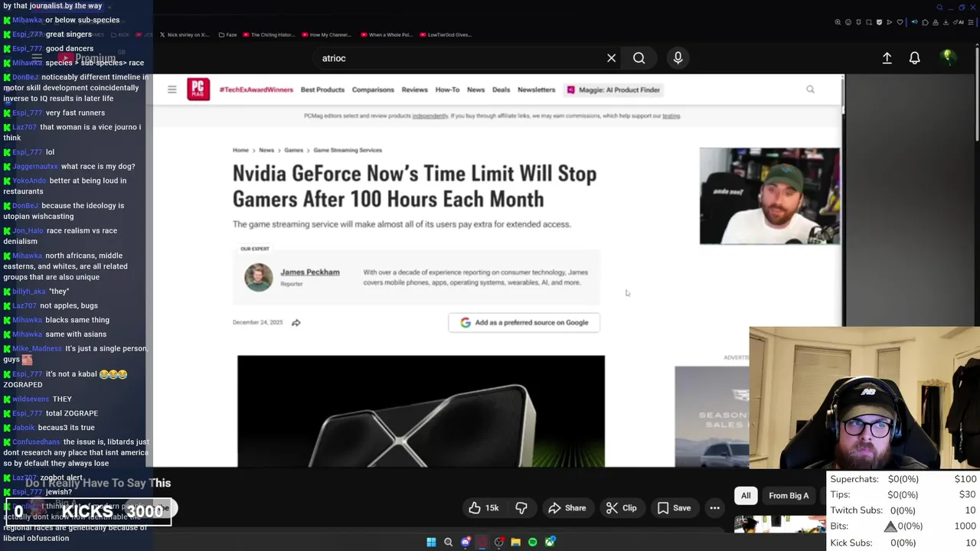Click James Peckham's author avatar

pos(258,277)
